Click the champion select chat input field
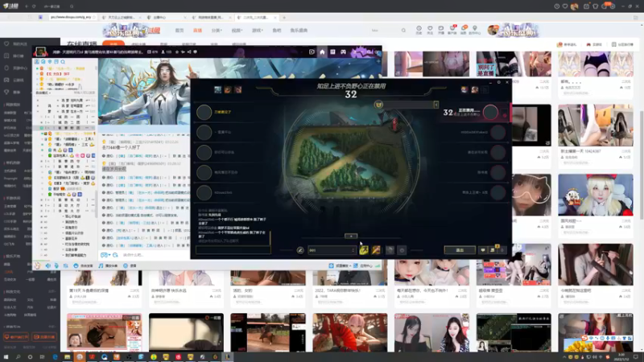Screen dimensions: 644x362 (233, 250)
